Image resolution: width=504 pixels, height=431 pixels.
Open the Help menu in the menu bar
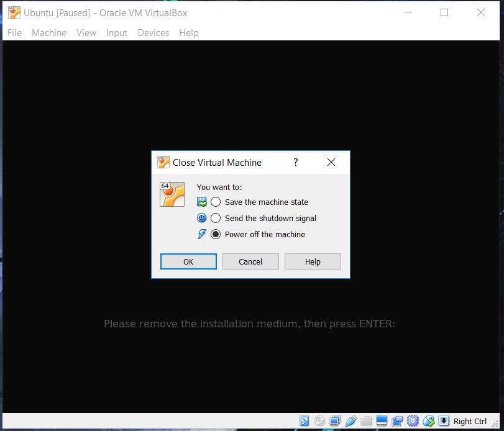point(189,33)
